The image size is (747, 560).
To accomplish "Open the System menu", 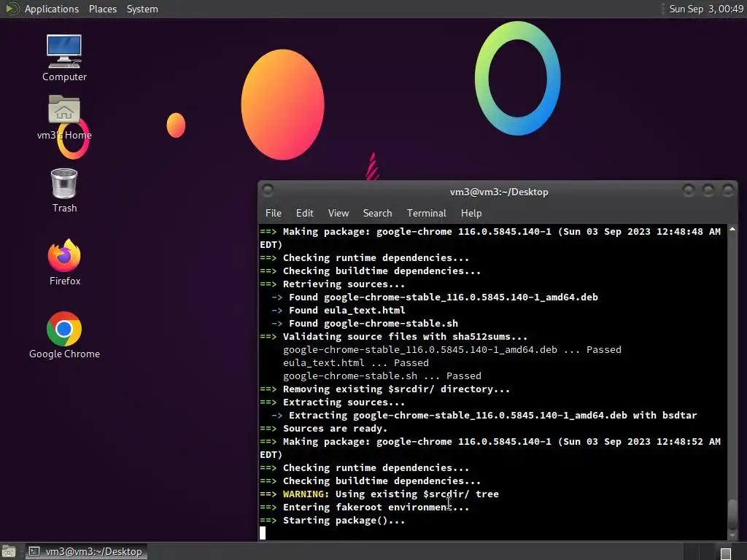I will 142,9.
